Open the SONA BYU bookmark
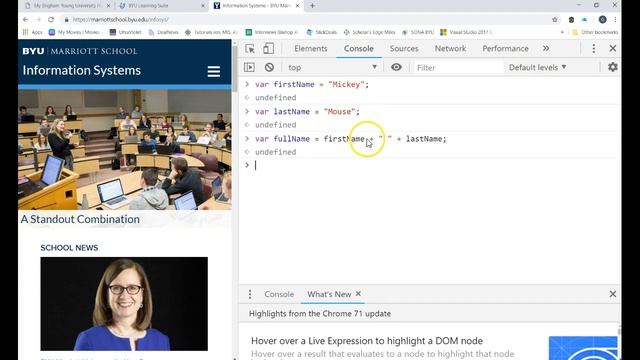 tap(418, 32)
